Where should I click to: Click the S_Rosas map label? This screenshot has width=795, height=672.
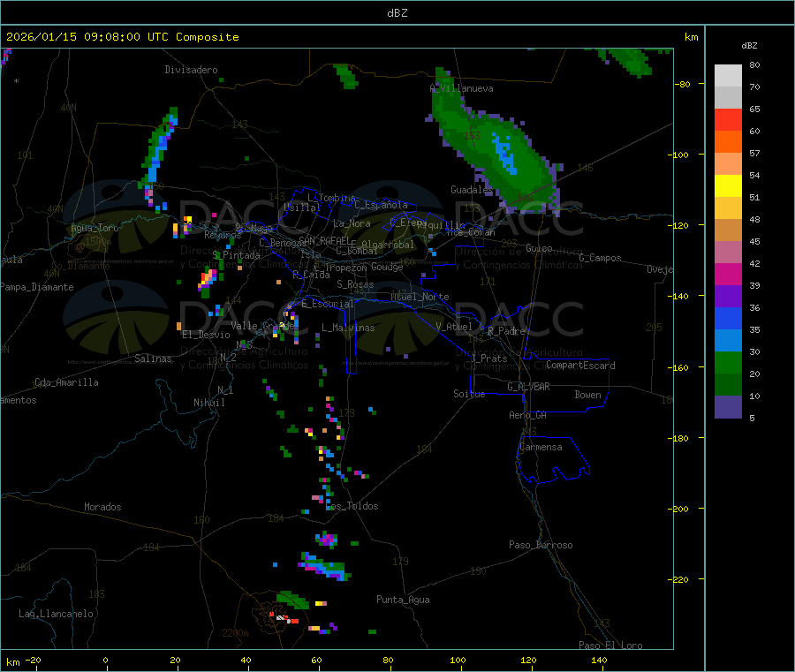(355, 284)
